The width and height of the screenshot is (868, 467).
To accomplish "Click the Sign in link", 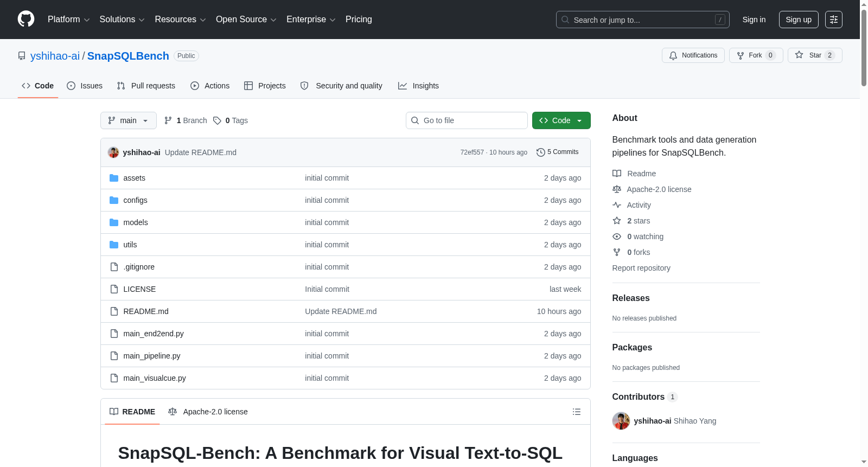I will [754, 20].
